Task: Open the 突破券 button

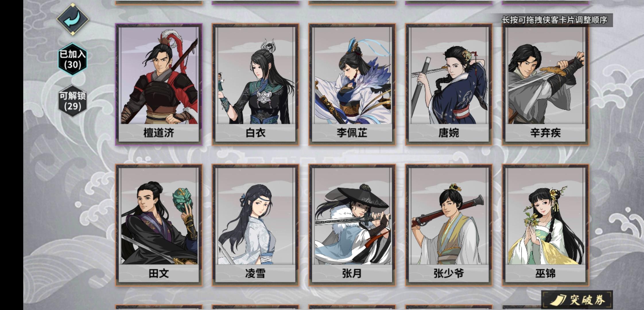Action: click(577, 300)
